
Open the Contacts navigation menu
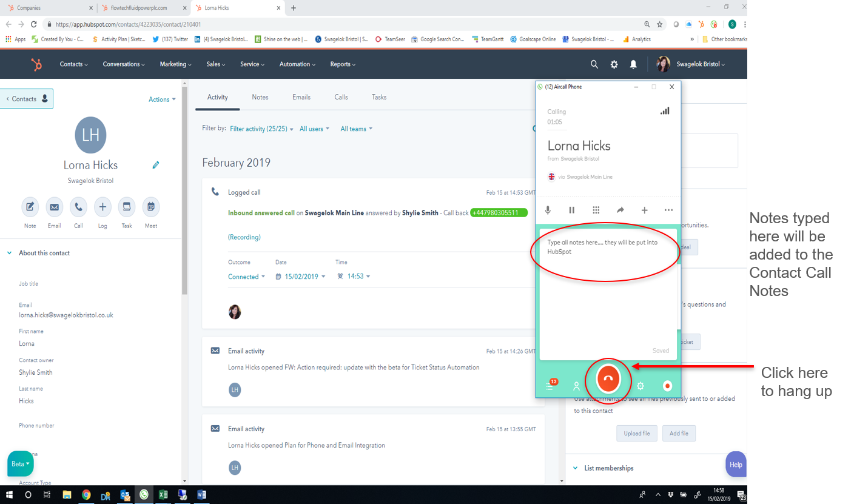pos(74,64)
